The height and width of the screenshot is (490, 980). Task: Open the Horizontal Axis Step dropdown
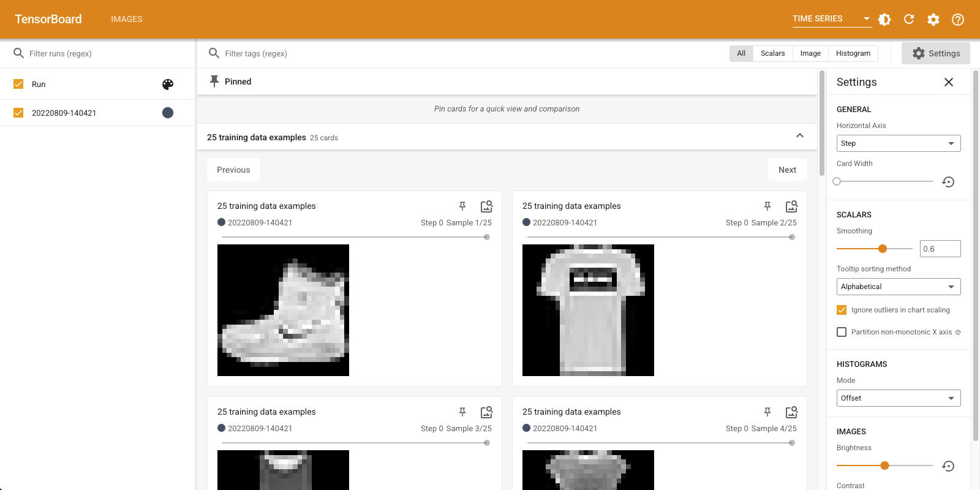click(x=899, y=143)
